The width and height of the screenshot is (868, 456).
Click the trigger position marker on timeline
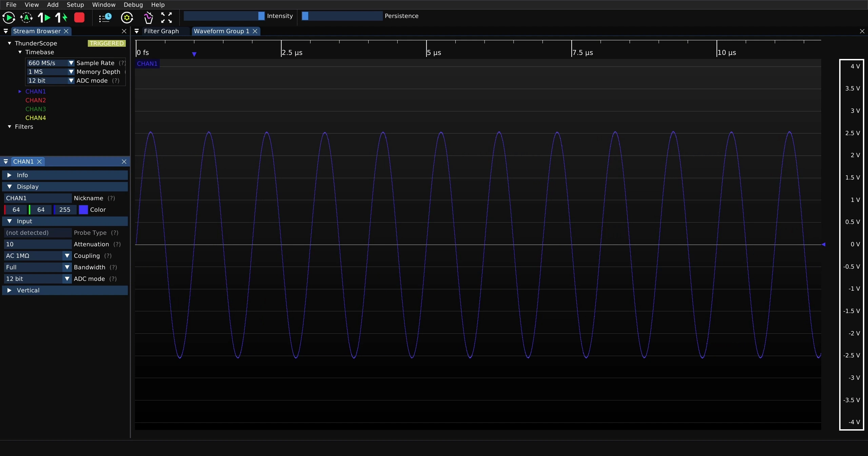[194, 54]
